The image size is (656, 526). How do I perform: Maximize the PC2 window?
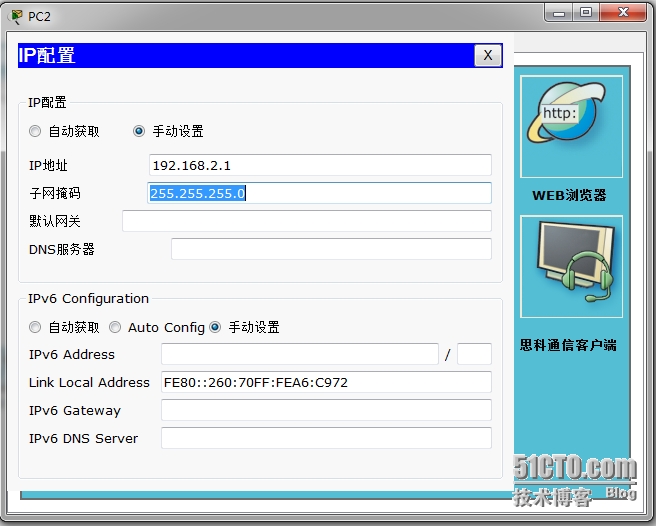[587, 13]
